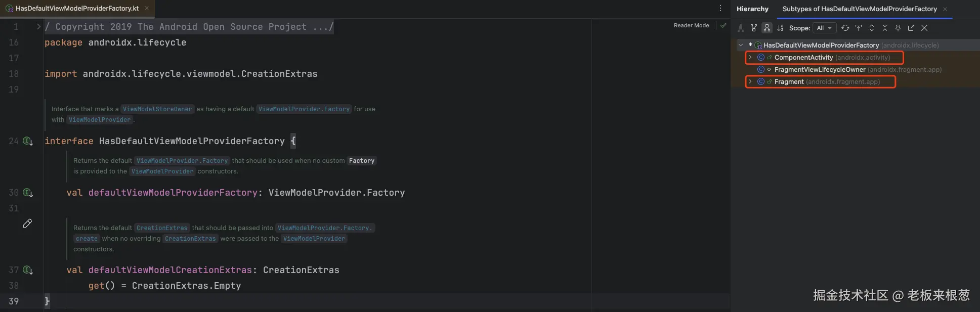The width and height of the screenshot is (980, 312).
Task: Close the hierarchy using toolbar X
Action: (924, 28)
